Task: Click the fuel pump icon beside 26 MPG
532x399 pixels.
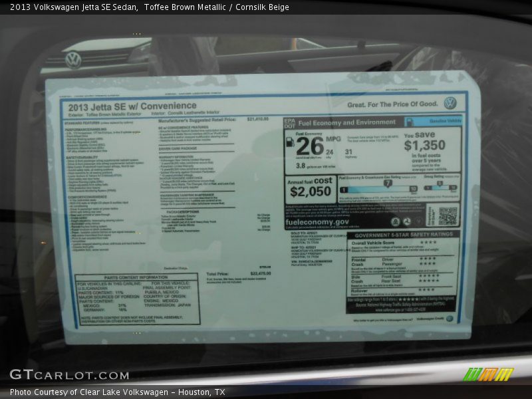Action: pos(290,140)
